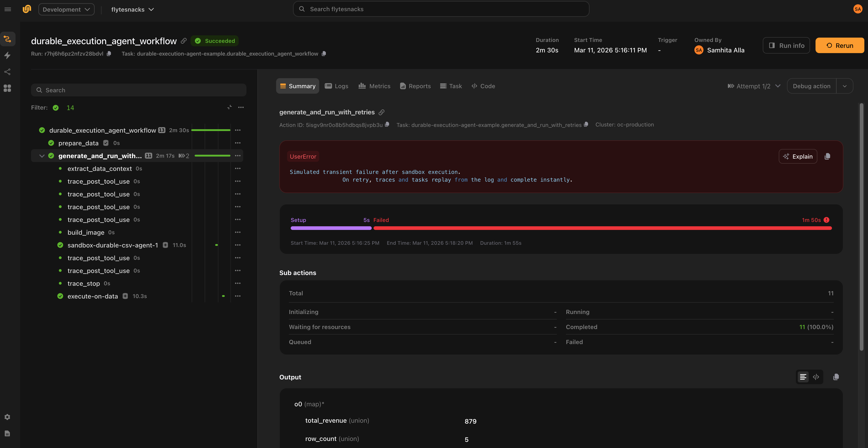The width and height of the screenshot is (868, 448).
Task: Switch output to the raw code view
Action: click(816, 377)
